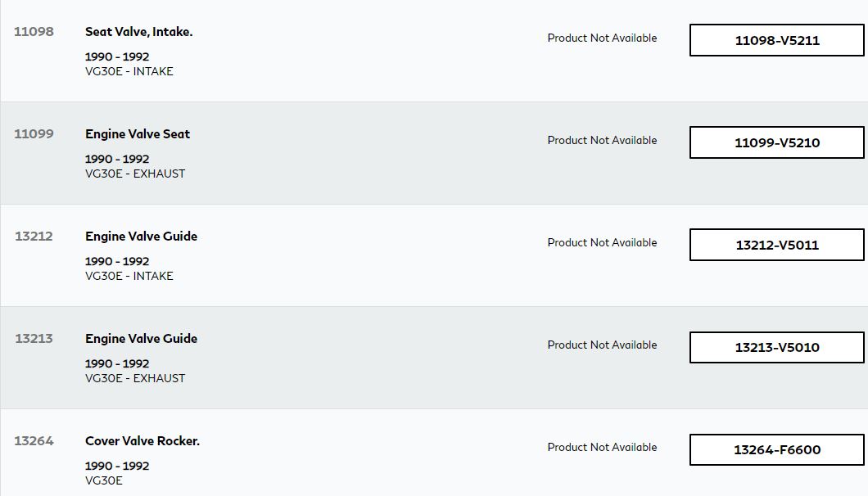Select reference code 13264

pos(34,441)
